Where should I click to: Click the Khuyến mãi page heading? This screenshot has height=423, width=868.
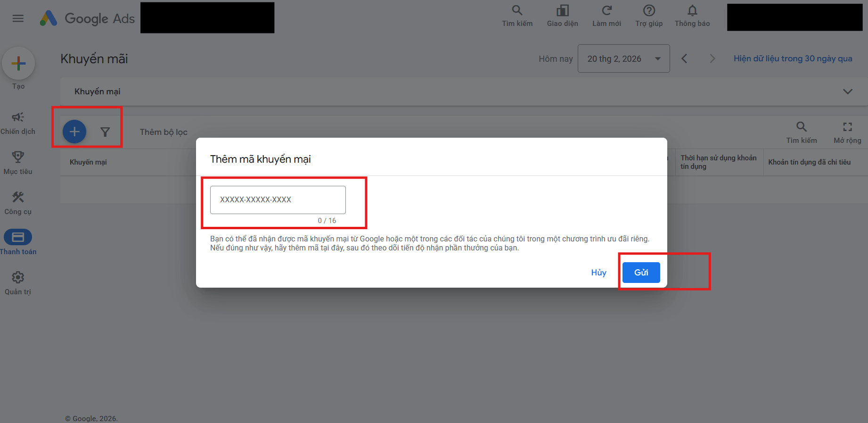(94, 59)
